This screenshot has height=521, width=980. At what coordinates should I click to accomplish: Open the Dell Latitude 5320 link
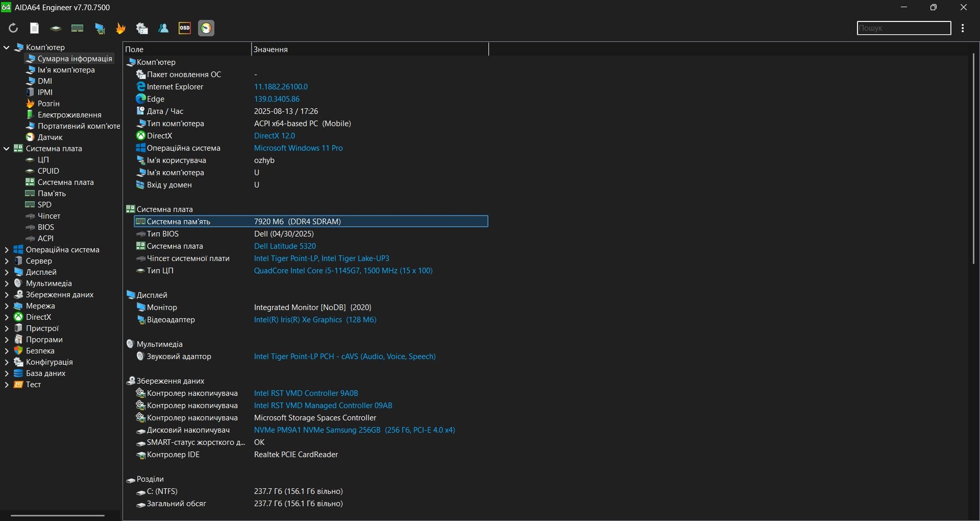tap(285, 246)
